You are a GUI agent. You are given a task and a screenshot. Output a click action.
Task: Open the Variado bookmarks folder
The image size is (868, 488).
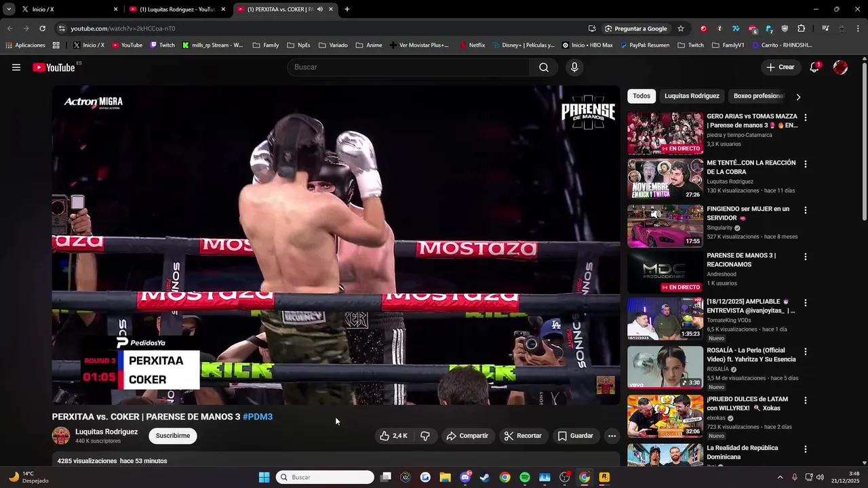tap(333, 45)
